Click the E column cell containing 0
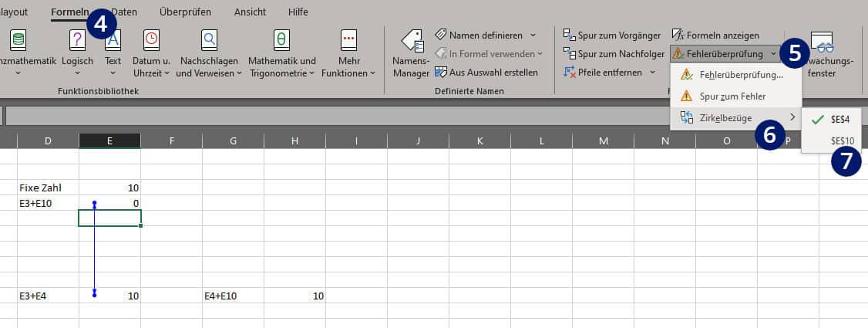 click(x=109, y=203)
